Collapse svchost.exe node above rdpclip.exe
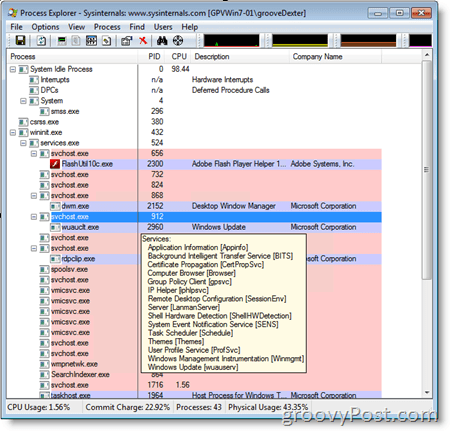The height and width of the screenshot is (431, 450). (34, 248)
